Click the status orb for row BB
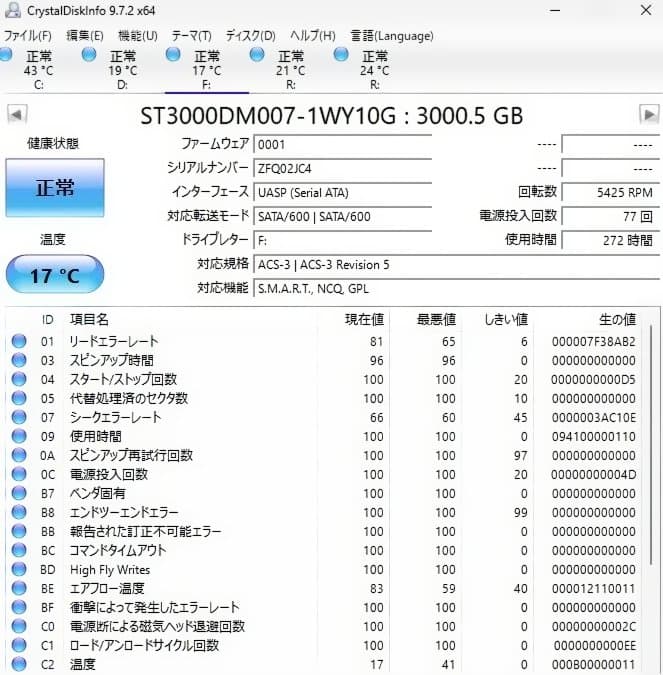Screen dimensions: 663x675 pos(19,531)
